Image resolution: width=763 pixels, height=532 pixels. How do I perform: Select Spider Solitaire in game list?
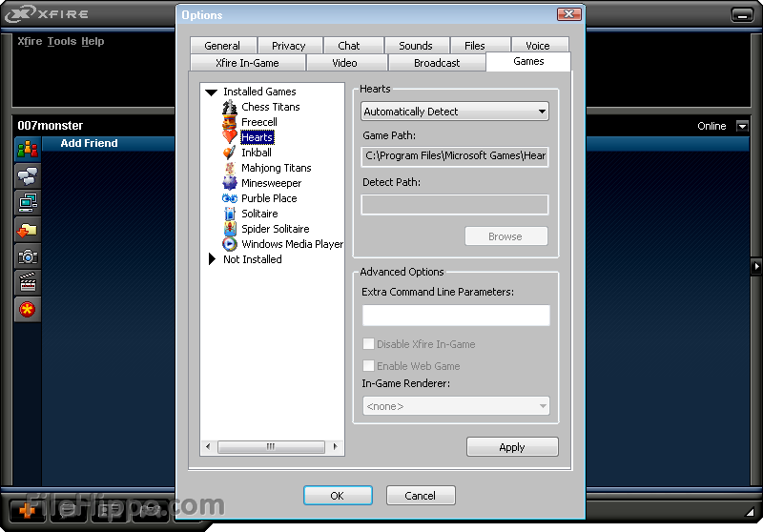[276, 229]
